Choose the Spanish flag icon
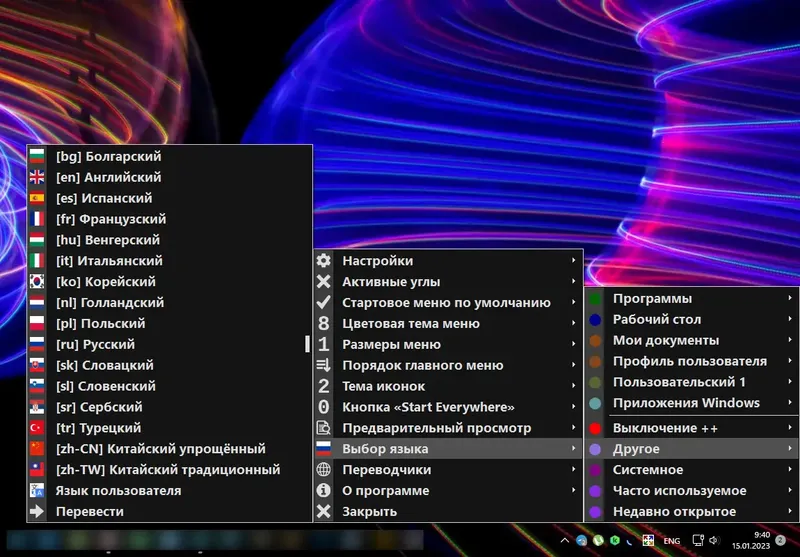 [37, 198]
